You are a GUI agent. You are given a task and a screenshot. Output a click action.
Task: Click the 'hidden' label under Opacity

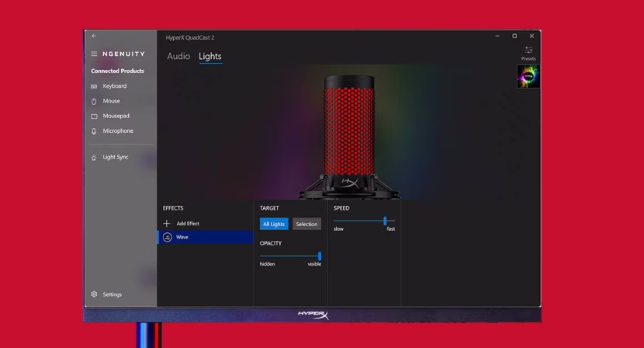coord(267,264)
